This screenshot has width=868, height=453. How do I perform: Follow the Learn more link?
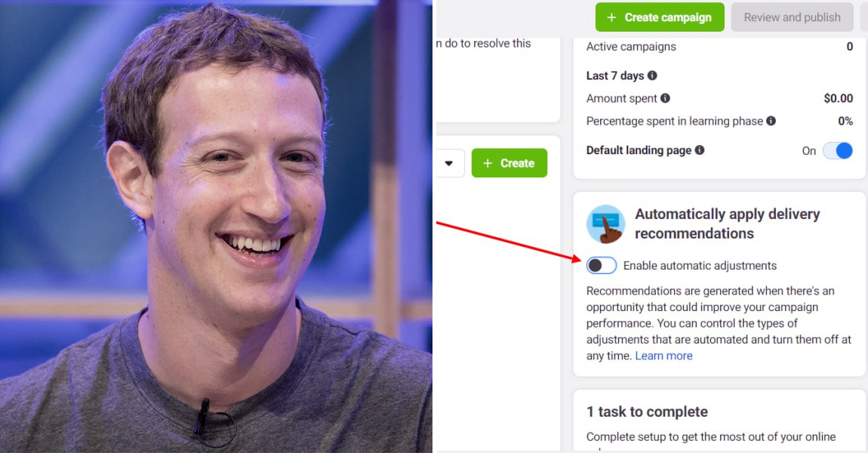click(x=663, y=356)
